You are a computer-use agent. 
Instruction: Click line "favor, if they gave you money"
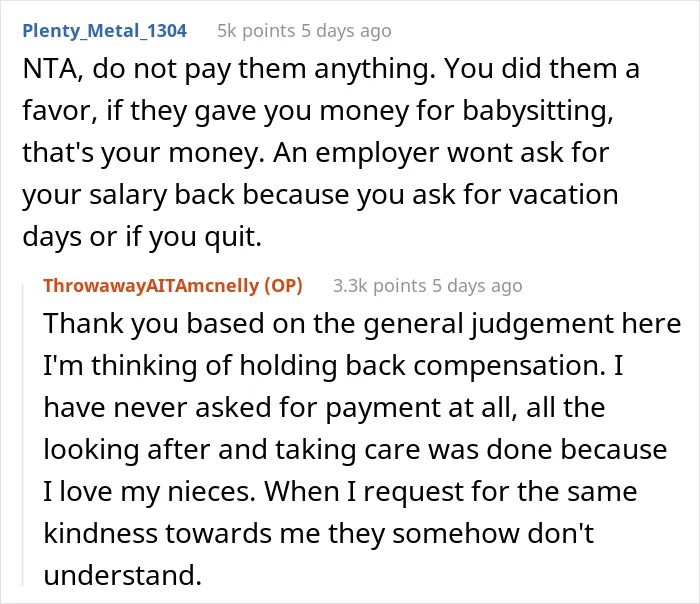coord(318,111)
